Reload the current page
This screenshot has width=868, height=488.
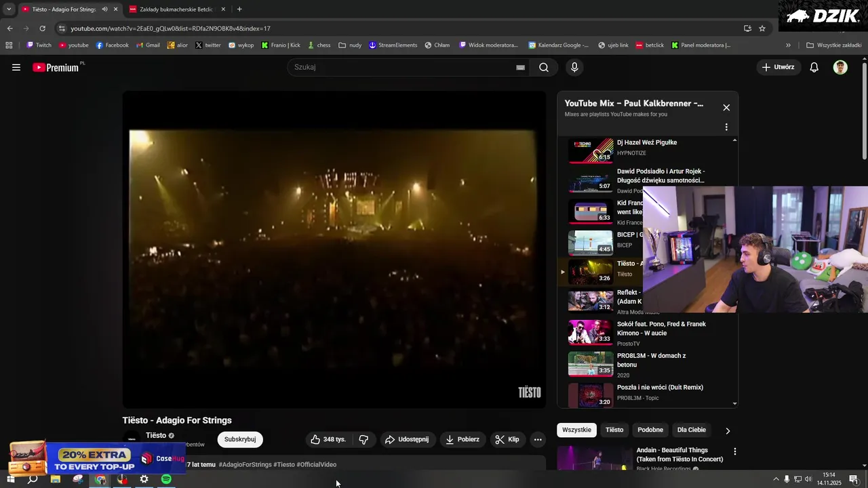[42, 28]
